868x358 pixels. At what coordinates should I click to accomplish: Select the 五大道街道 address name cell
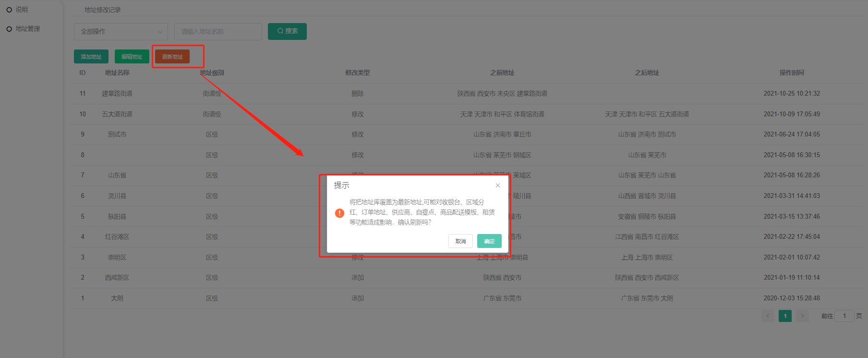tap(117, 114)
